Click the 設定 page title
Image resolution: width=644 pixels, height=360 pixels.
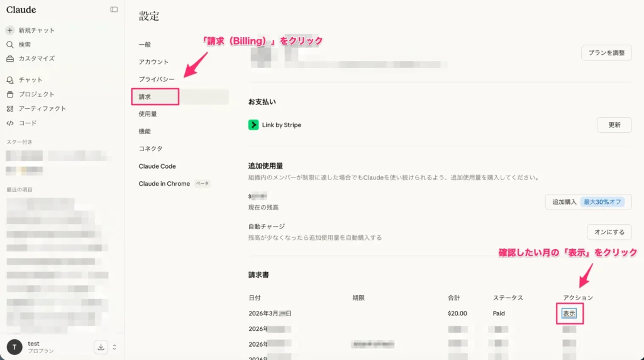point(149,16)
